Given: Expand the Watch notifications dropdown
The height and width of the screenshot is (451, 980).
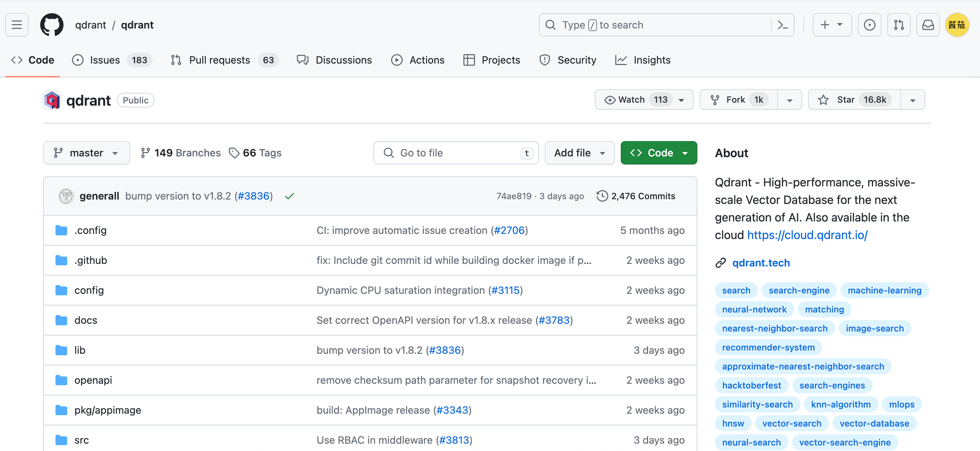Looking at the screenshot, I should [x=644, y=100].
